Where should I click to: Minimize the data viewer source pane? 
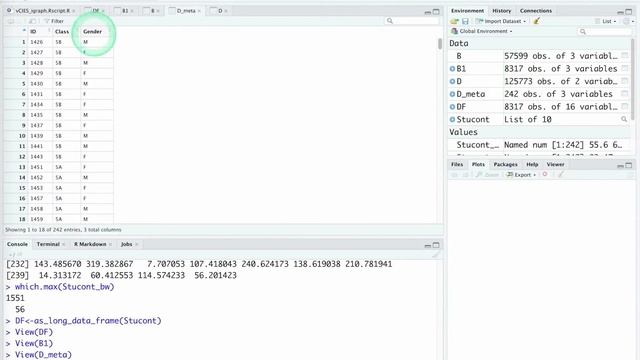coord(427,12)
